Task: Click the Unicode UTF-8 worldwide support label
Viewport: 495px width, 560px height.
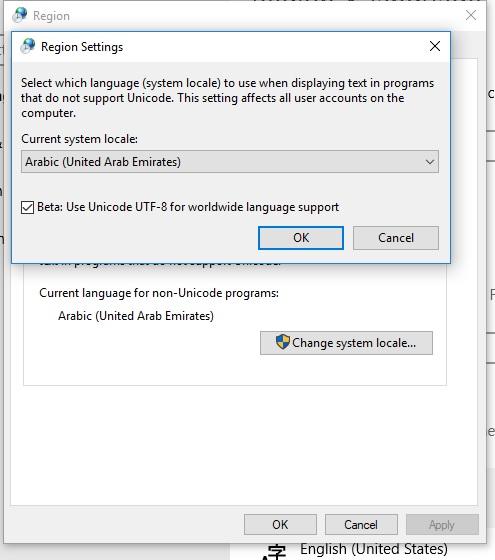Action: [x=188, y=207]
